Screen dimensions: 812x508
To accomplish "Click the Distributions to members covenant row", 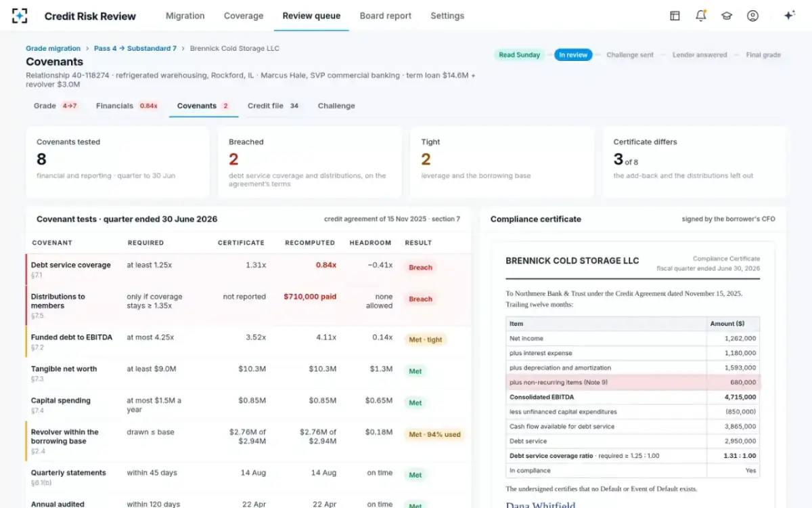I will click(248, 305).
